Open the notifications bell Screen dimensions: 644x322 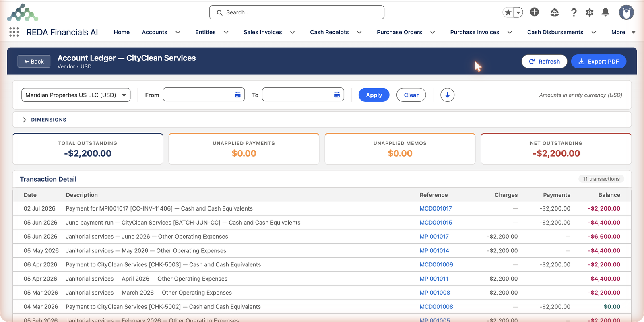click(x=605, y=12)
